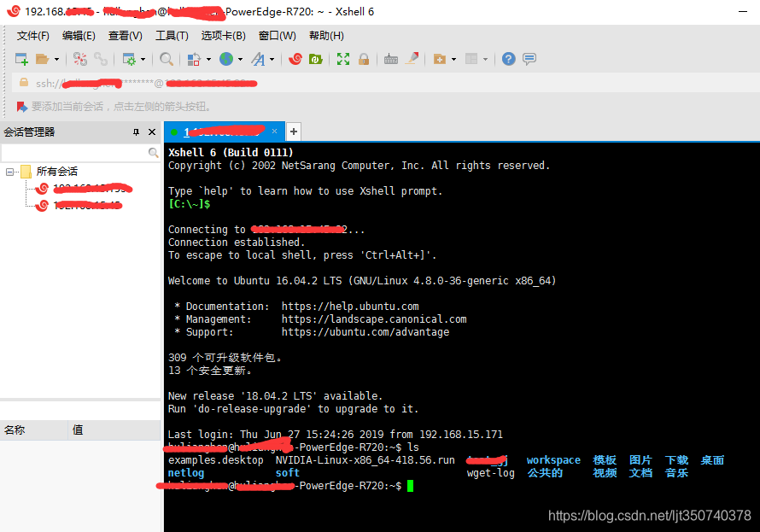Click the ssh address bar field
The width and height of the screenshot is (760, 532).
click(386, 83)
